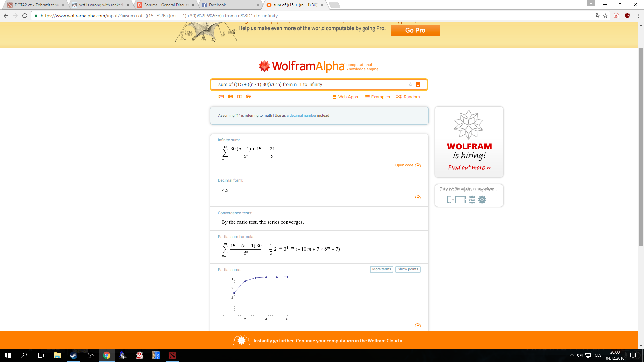Click the Go Pro button

415,30
